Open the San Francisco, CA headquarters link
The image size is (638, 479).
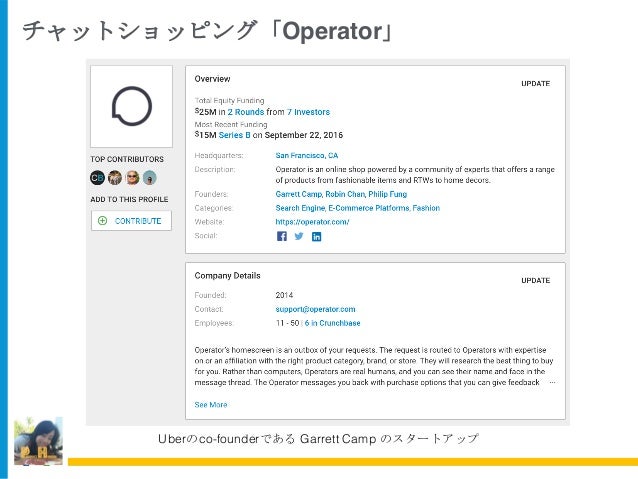point(307,155)
